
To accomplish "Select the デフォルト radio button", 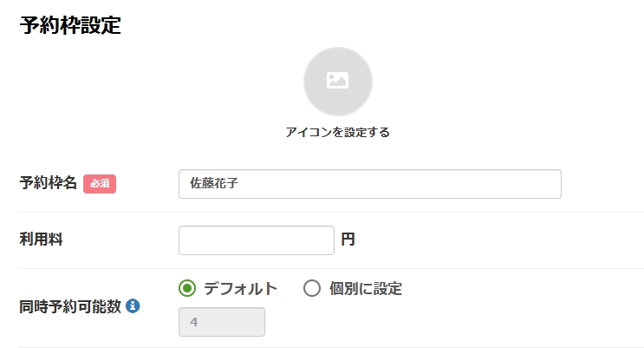I will click(186, 289).
